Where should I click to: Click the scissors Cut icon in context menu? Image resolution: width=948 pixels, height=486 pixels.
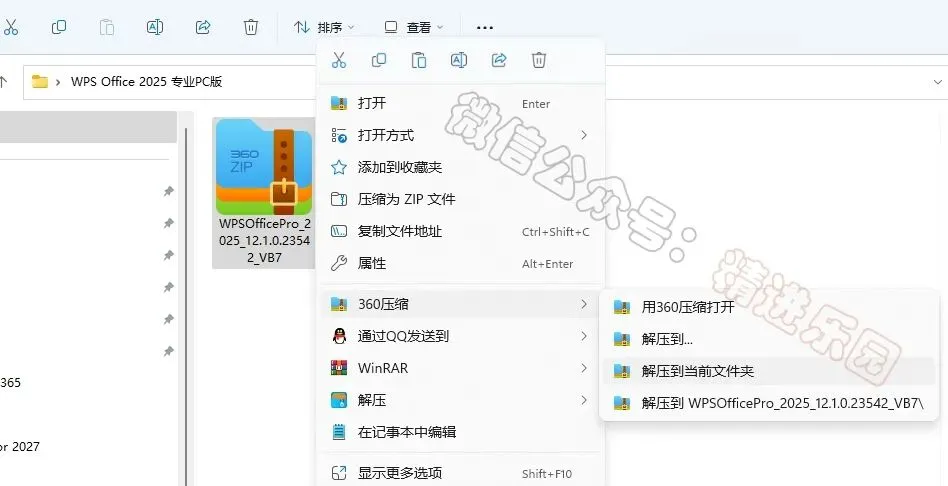[339, 60]
